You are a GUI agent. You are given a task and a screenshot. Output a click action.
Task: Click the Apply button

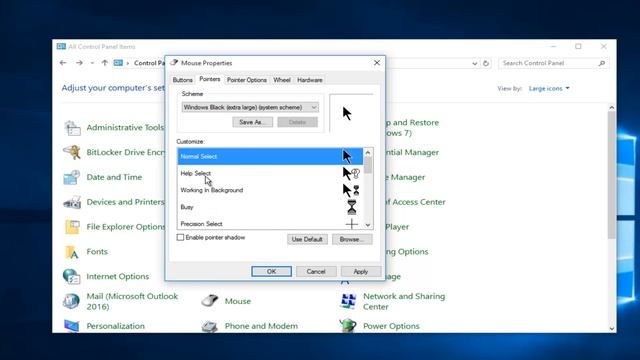coord(361,271)
